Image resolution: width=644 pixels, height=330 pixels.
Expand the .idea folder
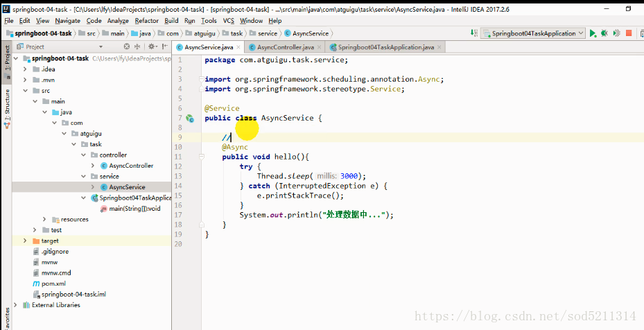[x=25, y=69]
